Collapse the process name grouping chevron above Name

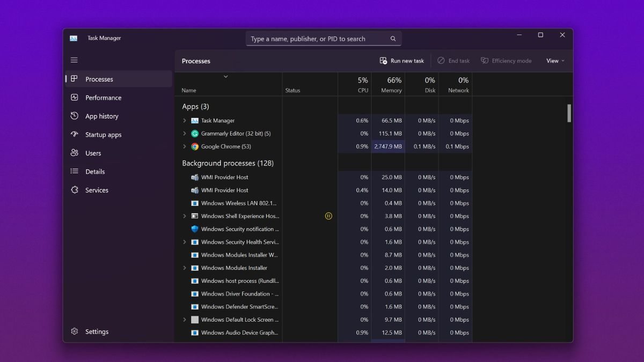pos(226,76)
